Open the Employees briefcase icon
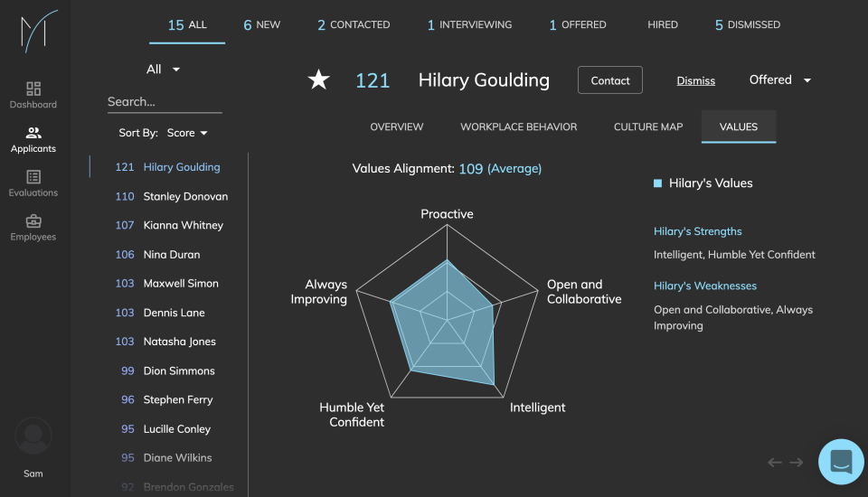Screen dimensions: 868x497 33,221
